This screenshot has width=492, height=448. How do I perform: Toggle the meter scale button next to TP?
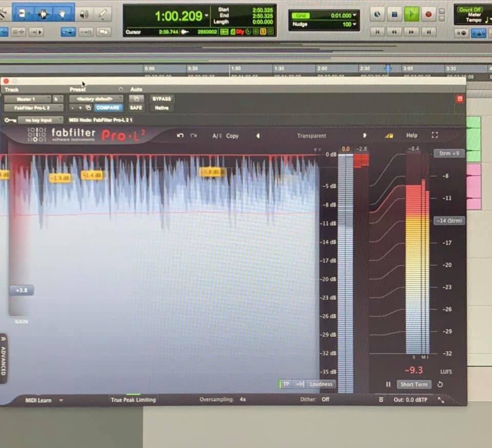tap(300, 384)
